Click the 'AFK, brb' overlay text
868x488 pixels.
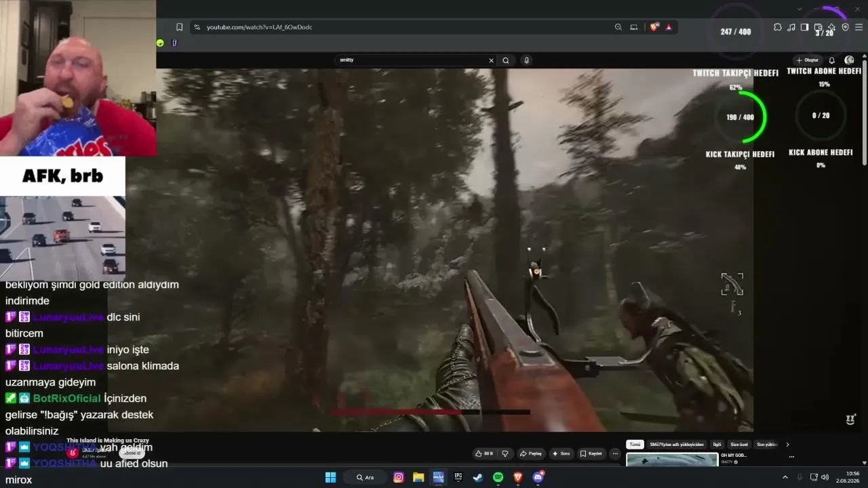(62, 176)
